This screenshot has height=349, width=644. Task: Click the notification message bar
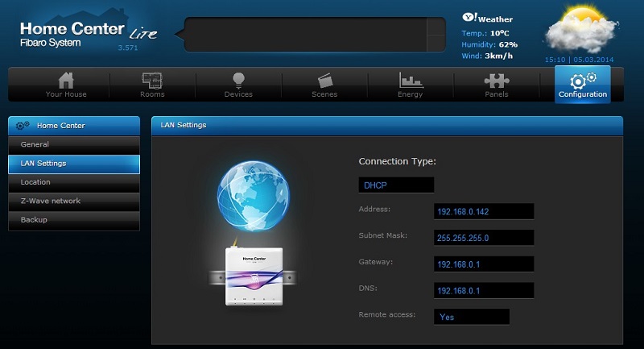pos(306,35)
